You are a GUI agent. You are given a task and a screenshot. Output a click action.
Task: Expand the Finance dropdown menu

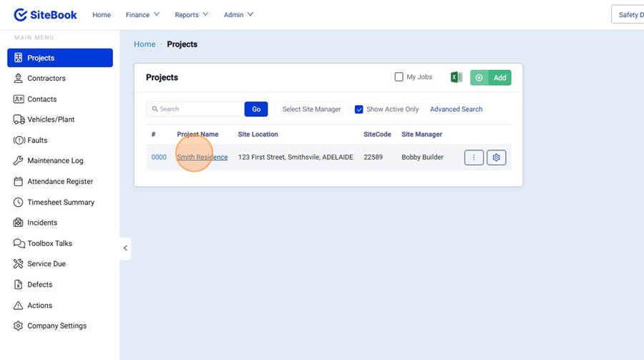[x=142, y=15]
